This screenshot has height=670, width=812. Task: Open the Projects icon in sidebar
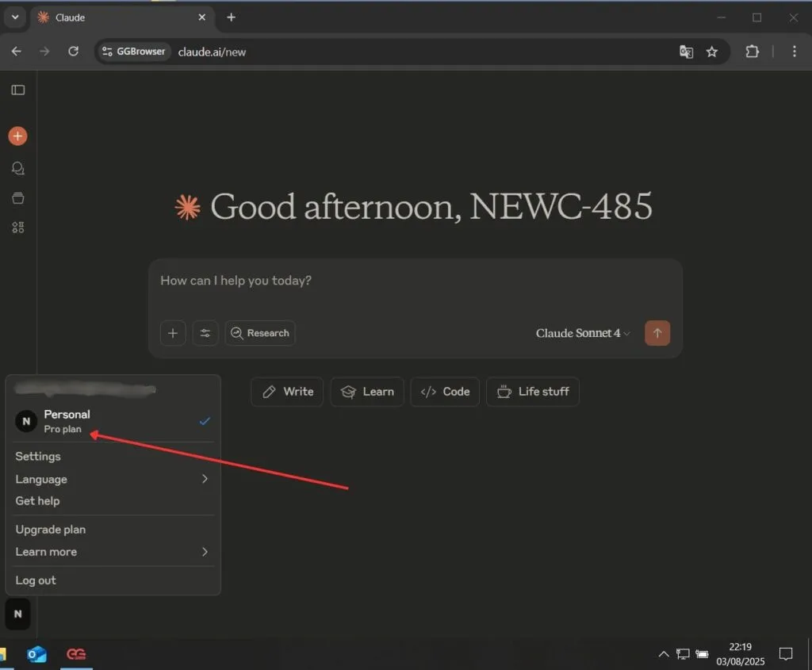(x=18, y=197)
